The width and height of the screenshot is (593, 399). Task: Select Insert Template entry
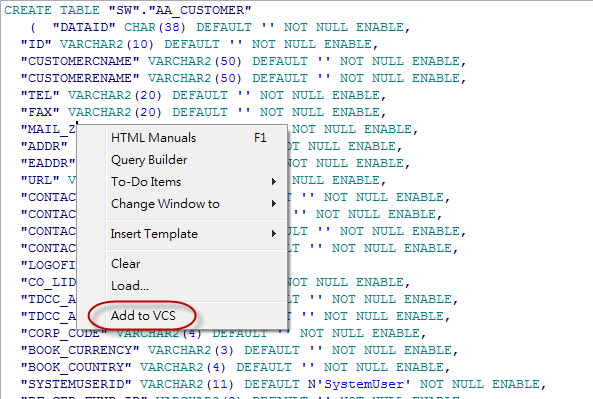click(x=154, y=234)
